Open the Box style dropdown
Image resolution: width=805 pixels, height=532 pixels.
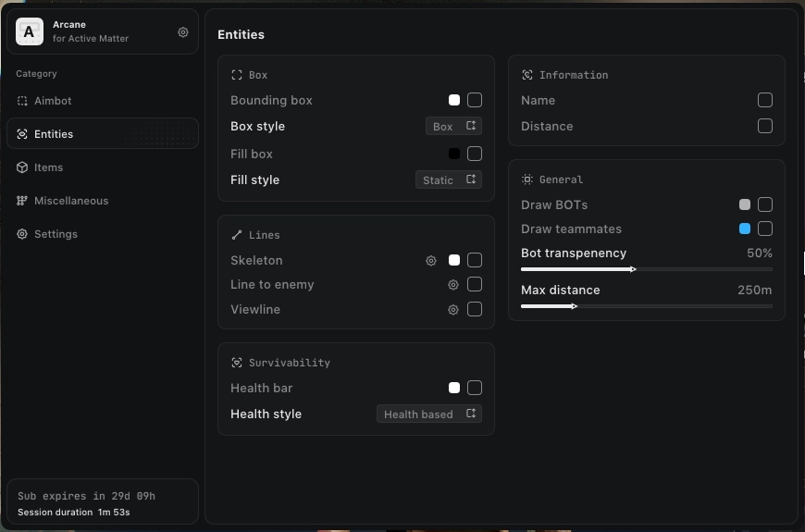tap(453, 127)
